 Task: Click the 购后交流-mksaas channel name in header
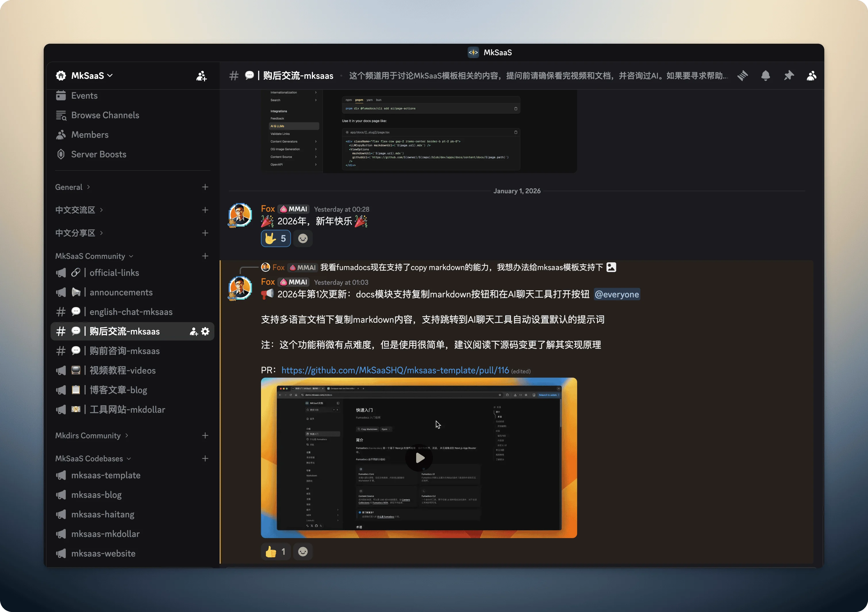click(298, 76)
